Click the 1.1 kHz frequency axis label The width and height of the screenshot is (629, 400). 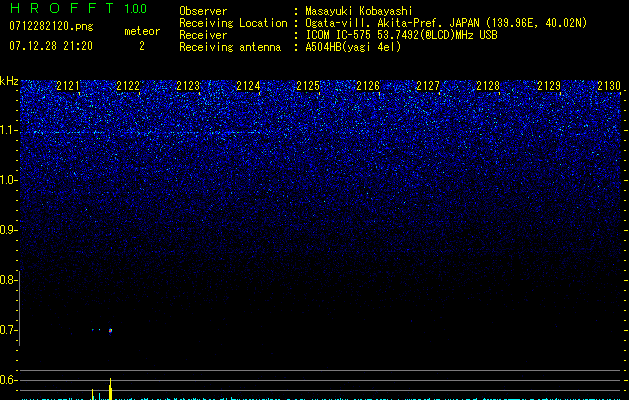[8, 130]
